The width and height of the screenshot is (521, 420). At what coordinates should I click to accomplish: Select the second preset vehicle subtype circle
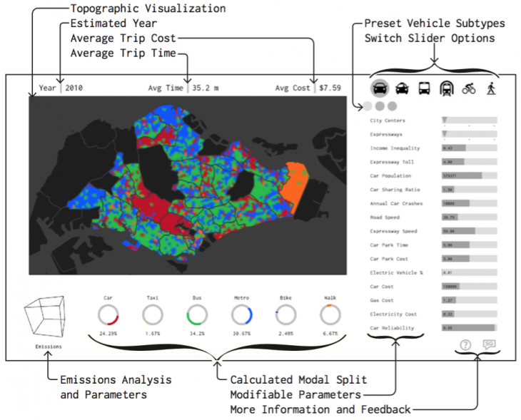(x=379, y=107)
